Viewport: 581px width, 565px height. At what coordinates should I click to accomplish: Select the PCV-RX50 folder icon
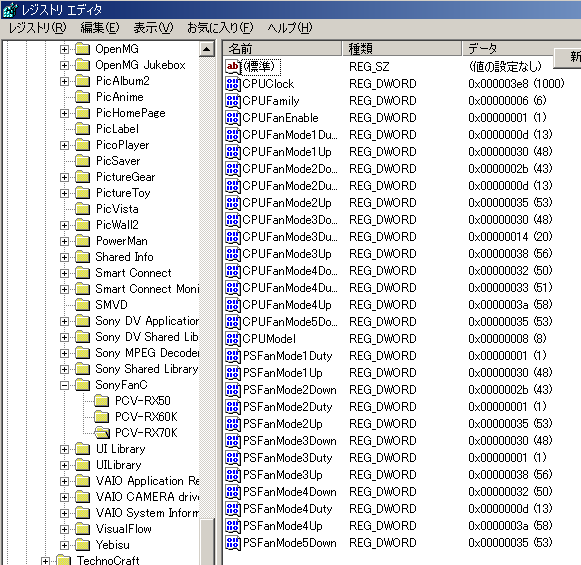tap(102, 401)
